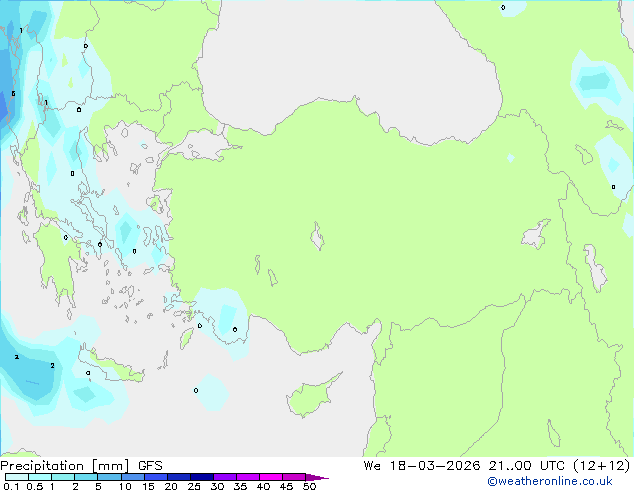Click the weatheronline.co.uk copyright link

click(x=550, y=481)
